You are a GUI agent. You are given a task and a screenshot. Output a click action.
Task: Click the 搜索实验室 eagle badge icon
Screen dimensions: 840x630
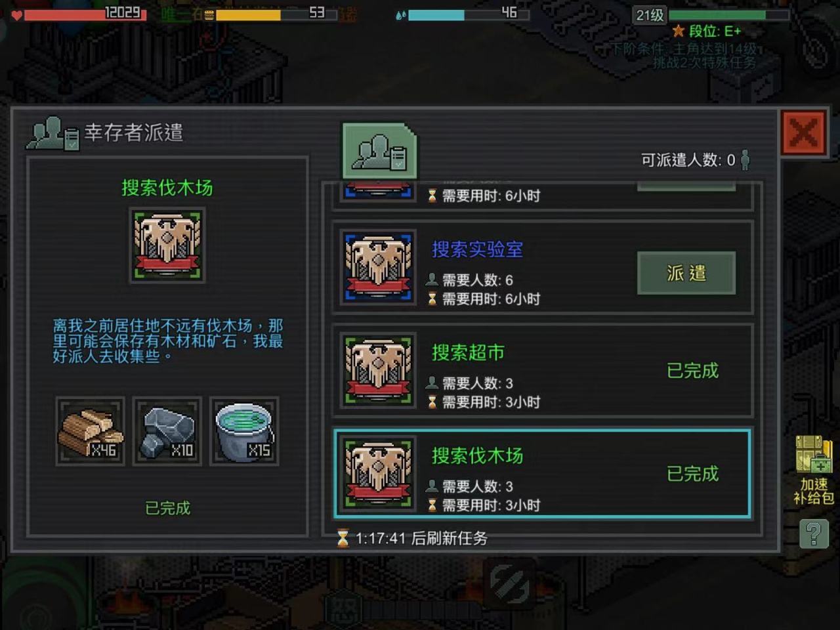[378, 267]
